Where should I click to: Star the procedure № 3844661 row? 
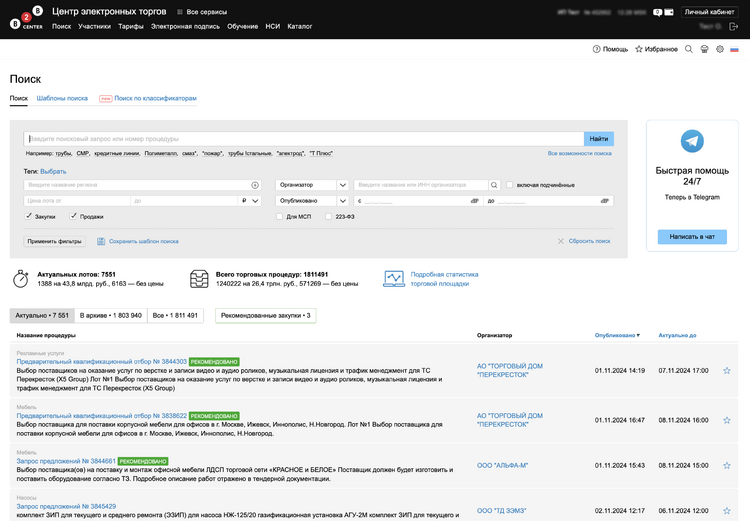pyautogui.click(x=727, y=466)
